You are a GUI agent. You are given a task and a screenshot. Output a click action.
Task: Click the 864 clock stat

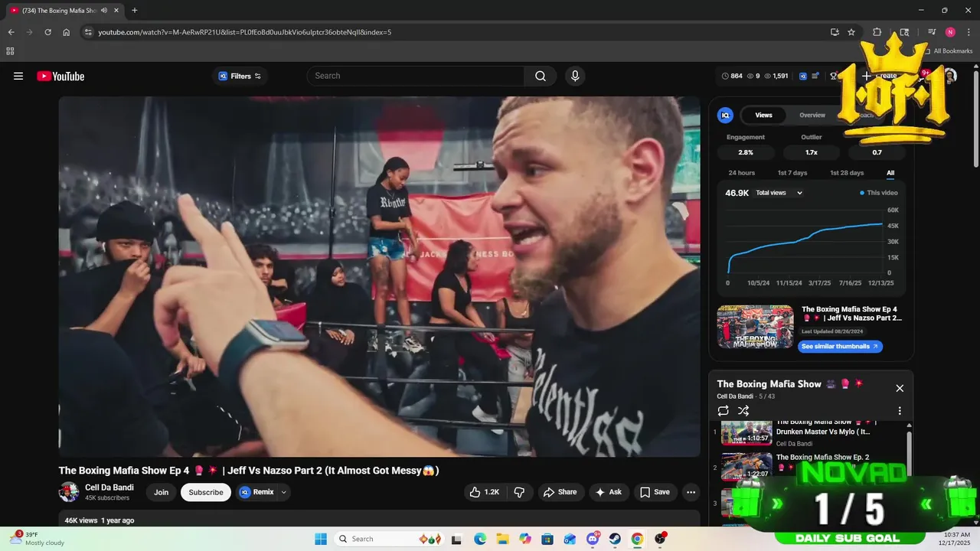pos(732,76)
